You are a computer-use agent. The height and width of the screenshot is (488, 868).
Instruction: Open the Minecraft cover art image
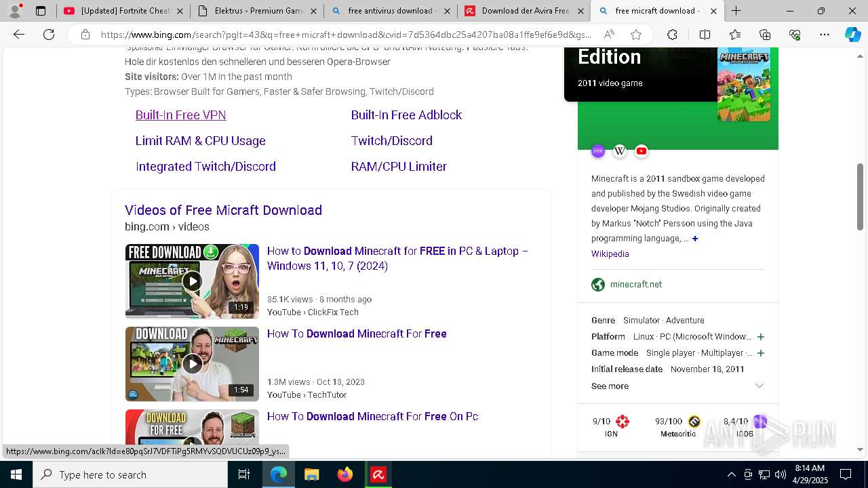744,85
